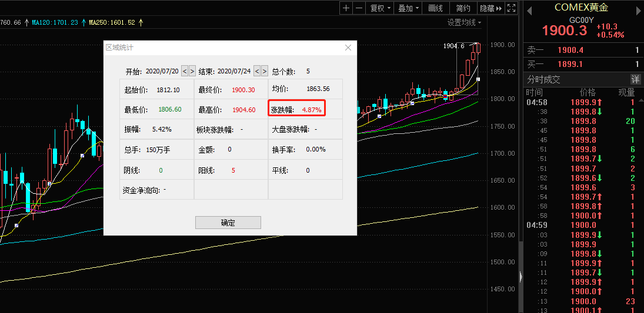Click 涨跌幅 value 4.87%
Viewport: 644px width, 313px height.
[312, 110]
